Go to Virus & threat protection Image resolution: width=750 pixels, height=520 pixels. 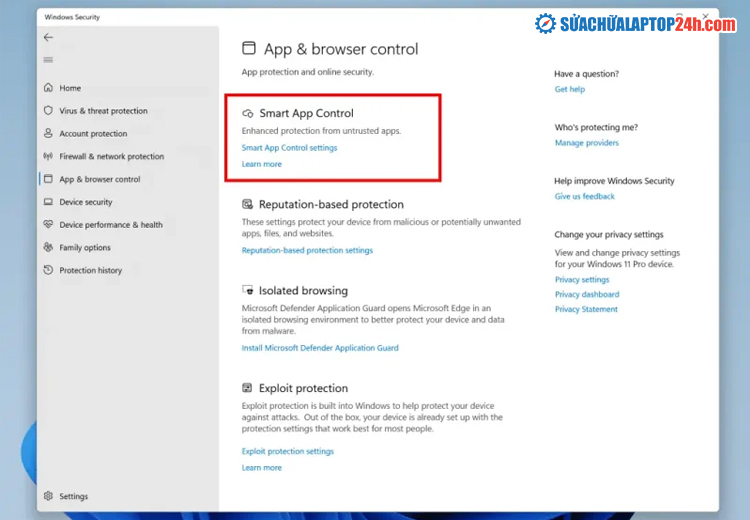(103, 111)
